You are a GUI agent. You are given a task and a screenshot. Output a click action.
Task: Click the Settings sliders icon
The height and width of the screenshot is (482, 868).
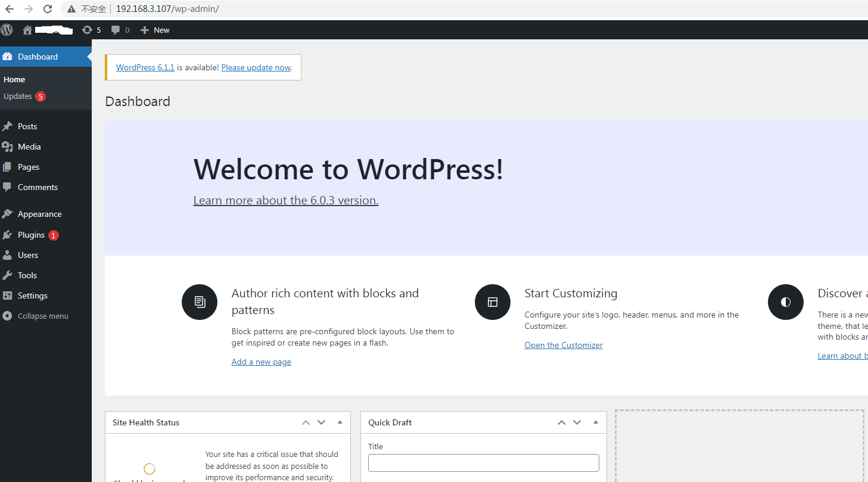point(8,296)
